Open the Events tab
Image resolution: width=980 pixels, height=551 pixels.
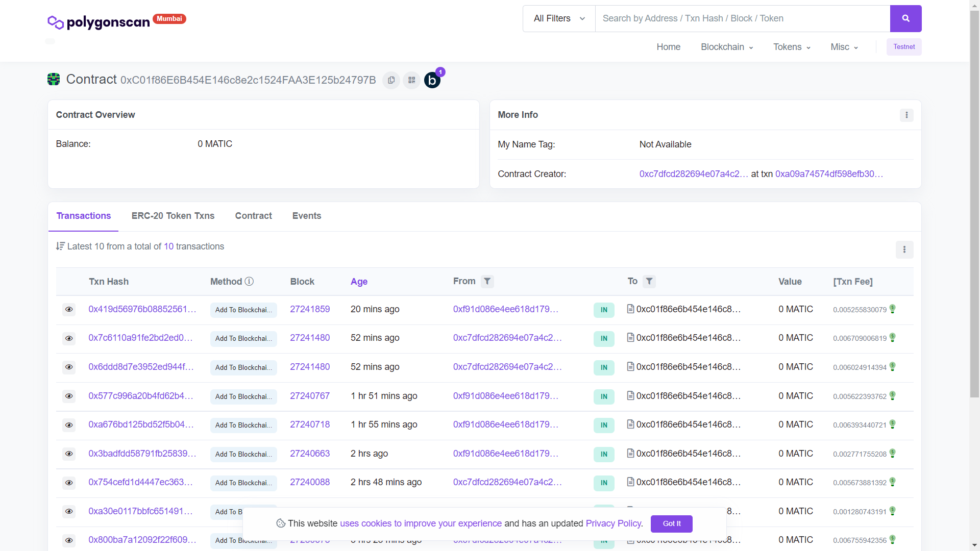[306, 216]
